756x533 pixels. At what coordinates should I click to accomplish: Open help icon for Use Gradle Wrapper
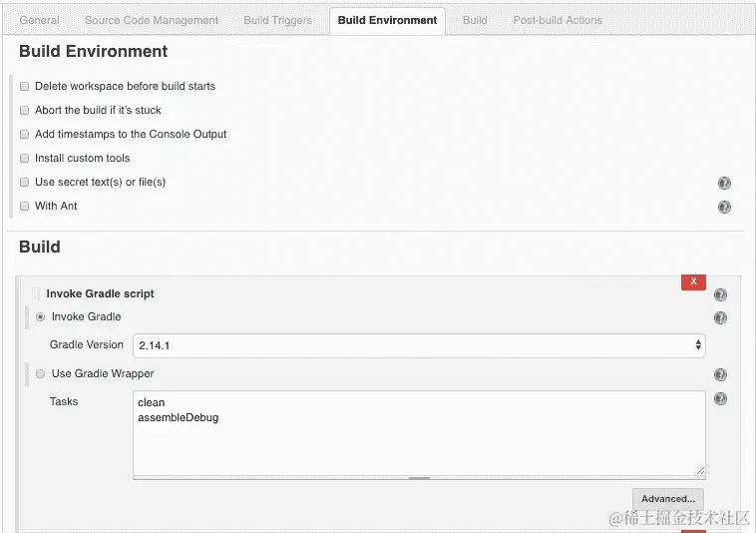point(720,374)
